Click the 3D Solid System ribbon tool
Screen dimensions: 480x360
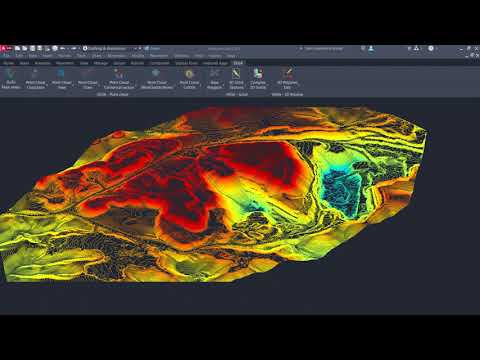[236, 79]
